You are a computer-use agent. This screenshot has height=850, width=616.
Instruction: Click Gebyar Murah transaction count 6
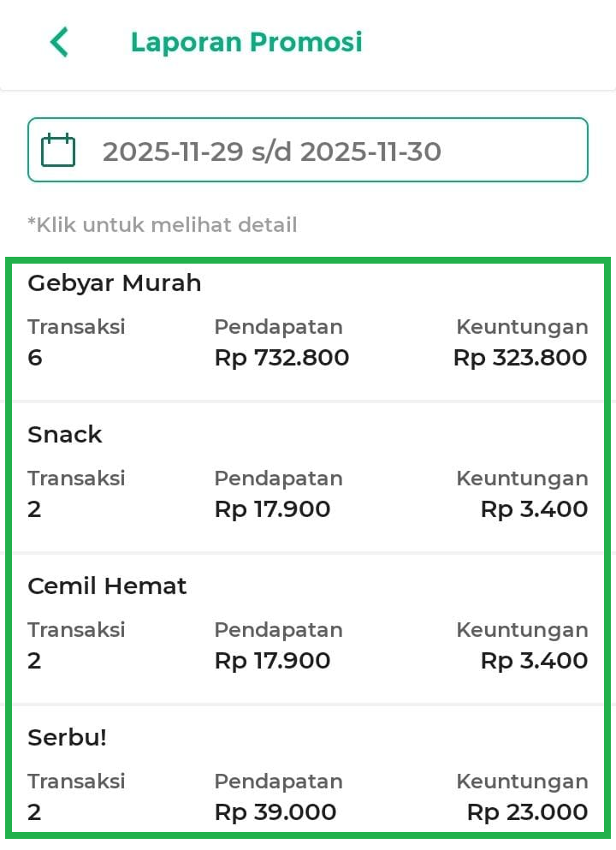coord(35,358)
